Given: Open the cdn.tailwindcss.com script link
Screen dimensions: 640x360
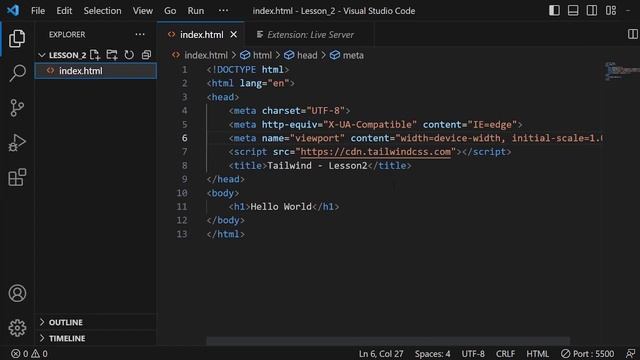Looking at the screenshot, I should point(376,152).
